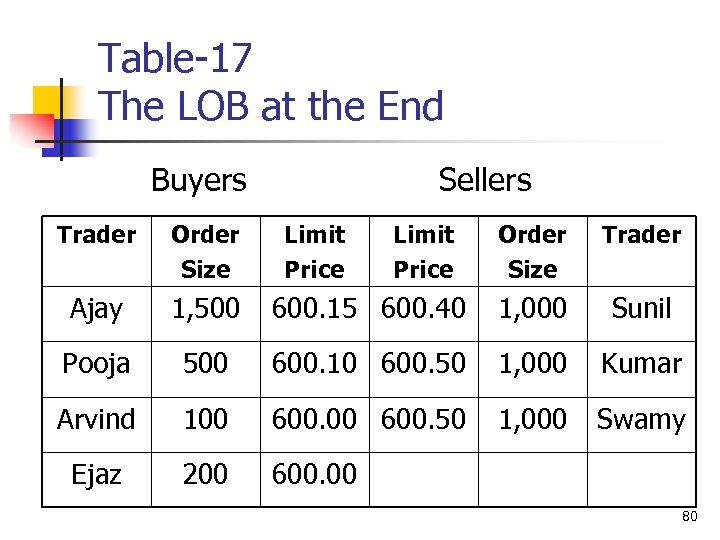This screenshot has width=720, height=540.
Task: Click the 'Swamy' seller cell
Action: (x=641, y=419)
